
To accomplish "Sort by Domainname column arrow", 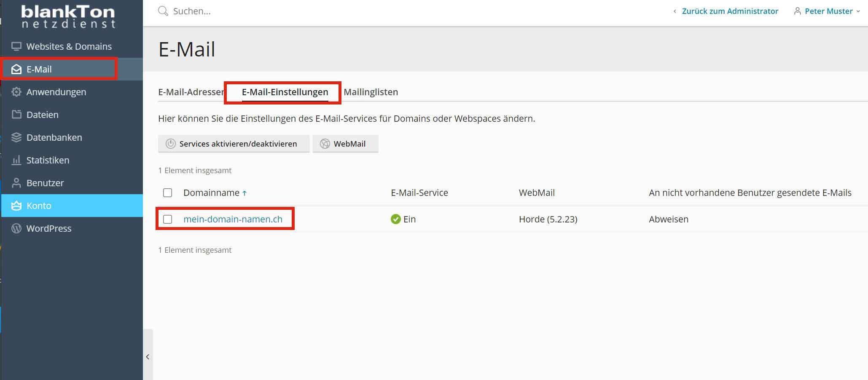I will pyautogui.click(x=245, y=193).
